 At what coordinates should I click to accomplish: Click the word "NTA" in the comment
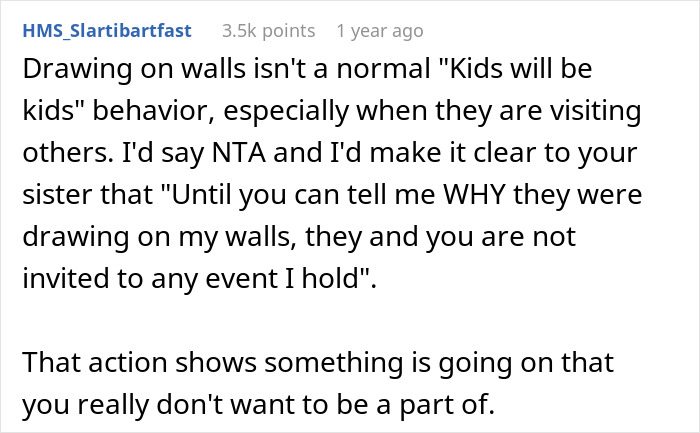tap(239, 152)
